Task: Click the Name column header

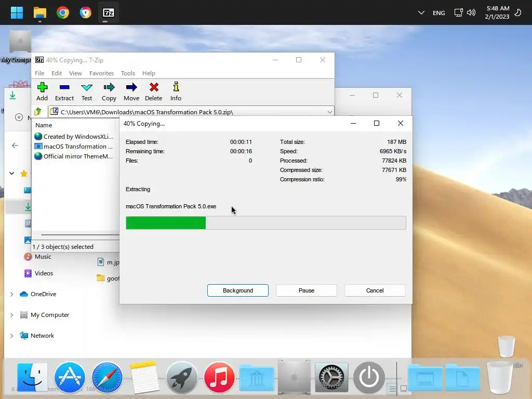Action: coord(44,125)
